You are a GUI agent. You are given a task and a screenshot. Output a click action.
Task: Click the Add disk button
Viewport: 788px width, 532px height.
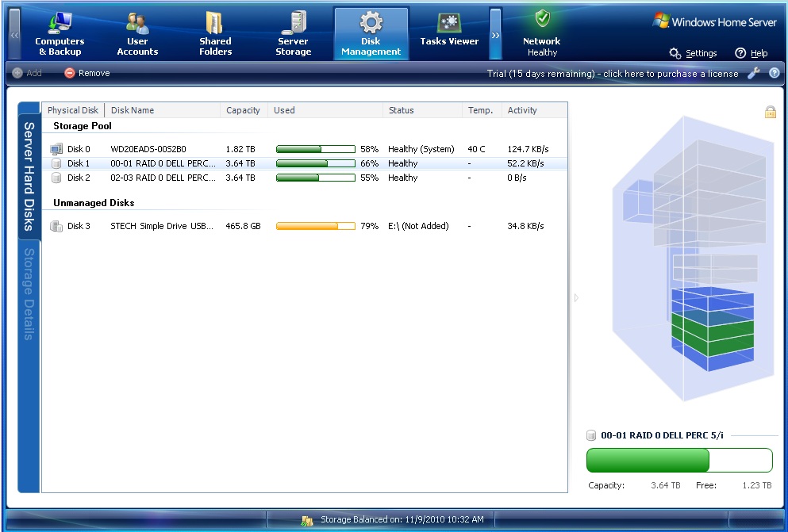pos(27,73)
